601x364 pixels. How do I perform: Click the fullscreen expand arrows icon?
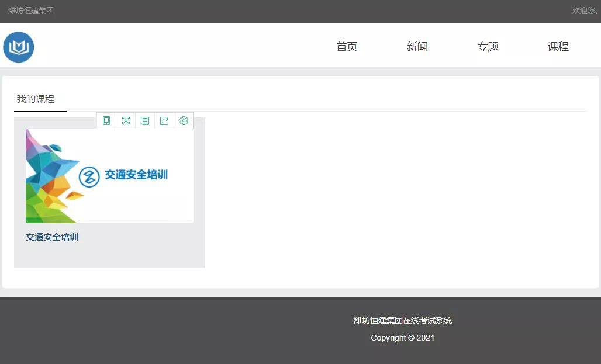(x=126, y=120)
